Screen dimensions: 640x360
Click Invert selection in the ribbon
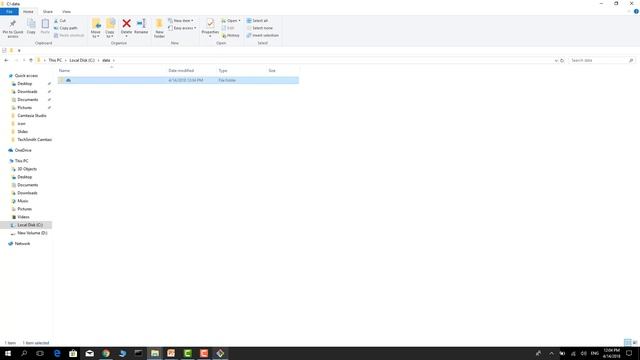(262, 35)
